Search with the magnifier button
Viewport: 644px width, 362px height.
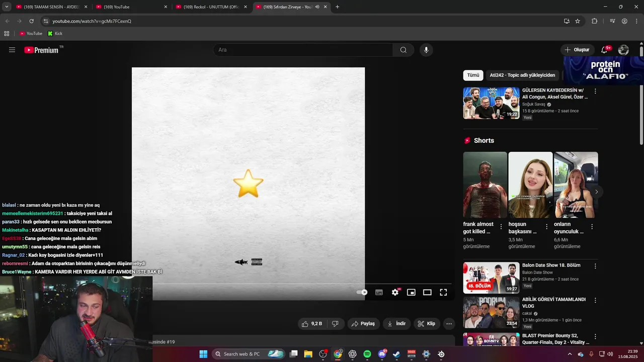404,50
